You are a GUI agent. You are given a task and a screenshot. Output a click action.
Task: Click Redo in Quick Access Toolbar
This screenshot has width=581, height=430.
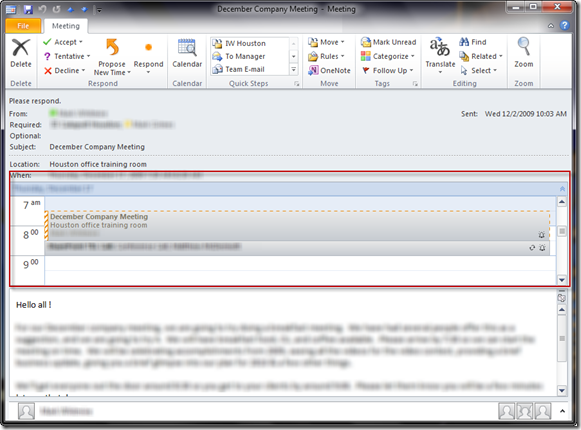(56, 9)
